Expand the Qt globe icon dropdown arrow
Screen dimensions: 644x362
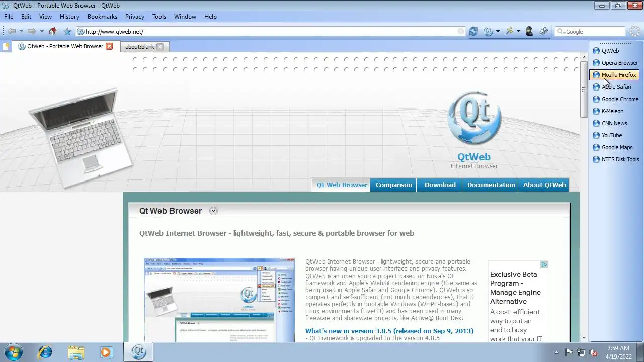click(x=498, y=31)
